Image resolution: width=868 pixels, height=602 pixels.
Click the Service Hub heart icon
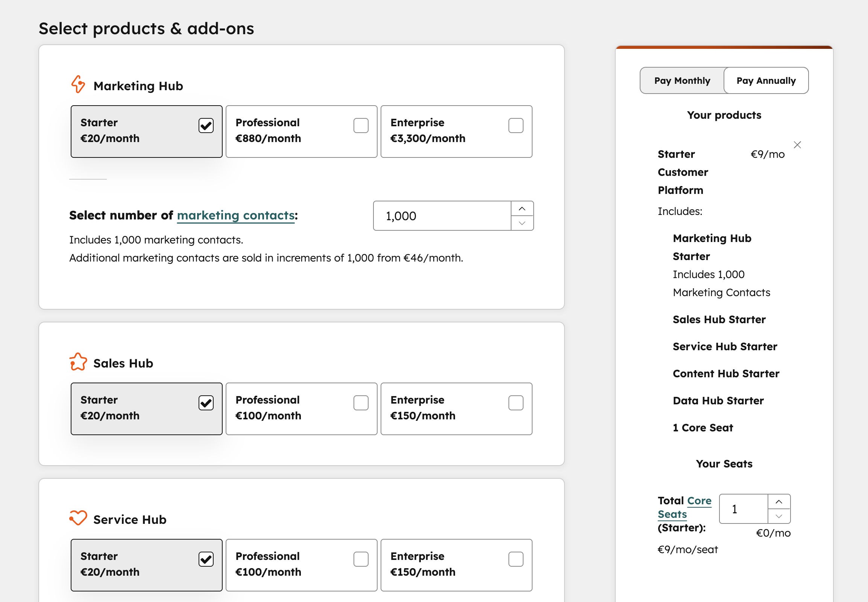(x=78, y=518)
